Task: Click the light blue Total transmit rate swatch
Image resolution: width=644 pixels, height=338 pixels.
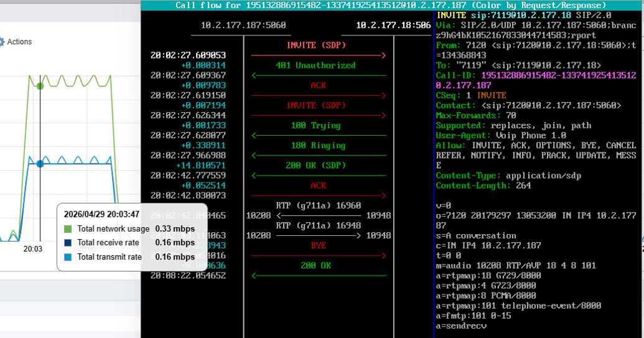Action: [68, 257]
